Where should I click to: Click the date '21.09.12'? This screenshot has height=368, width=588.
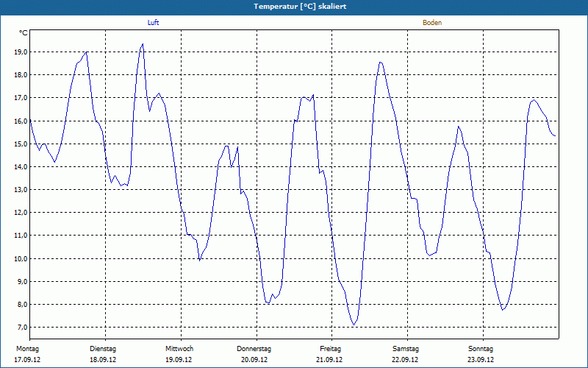coord(329,360)
